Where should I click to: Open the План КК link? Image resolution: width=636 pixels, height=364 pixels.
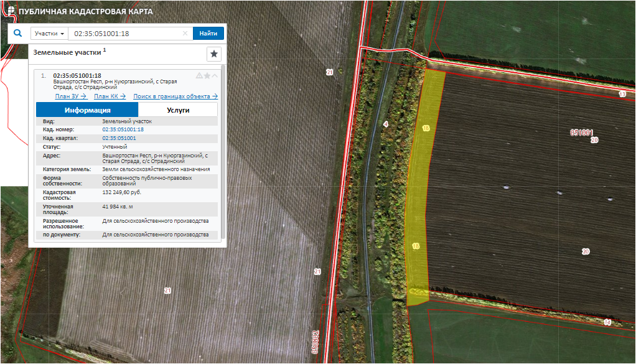point(110,96)
